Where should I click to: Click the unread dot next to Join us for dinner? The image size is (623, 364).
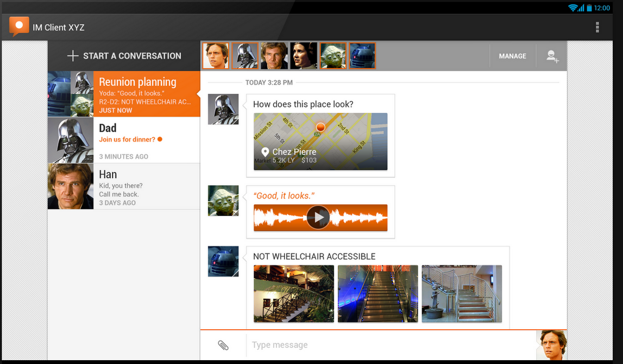[160, 139]
